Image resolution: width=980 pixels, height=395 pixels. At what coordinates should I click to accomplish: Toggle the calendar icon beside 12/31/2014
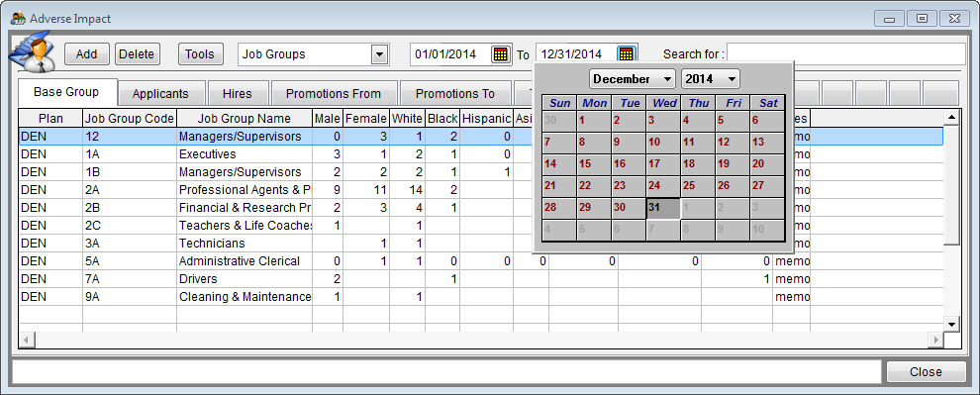point(627,54)
